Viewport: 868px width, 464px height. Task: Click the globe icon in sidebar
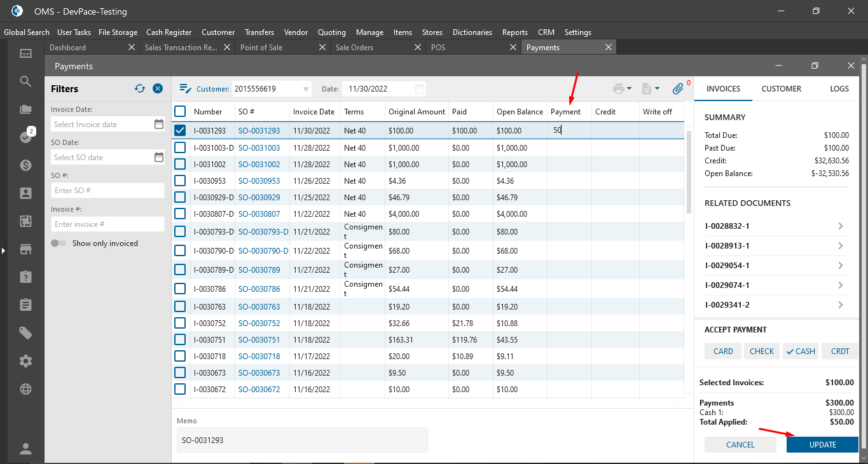(x=25, y=389)
